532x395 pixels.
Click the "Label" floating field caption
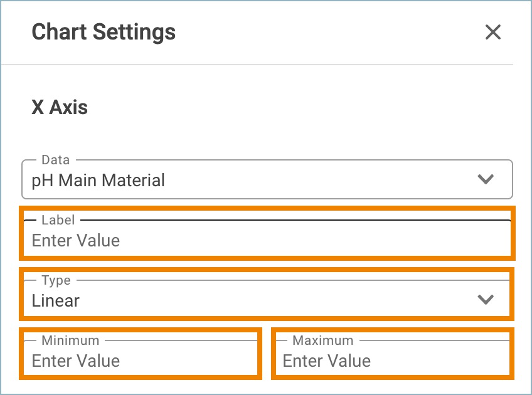58,220
